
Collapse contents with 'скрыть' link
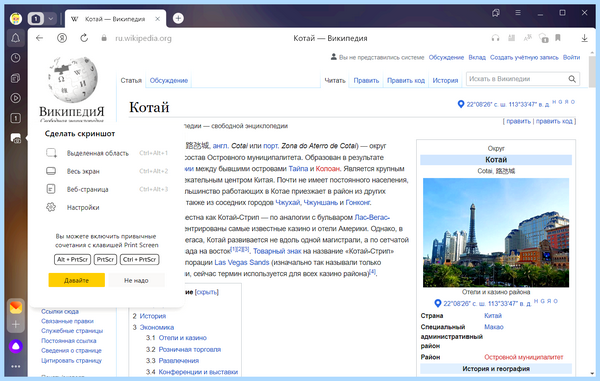click(207, 292)
